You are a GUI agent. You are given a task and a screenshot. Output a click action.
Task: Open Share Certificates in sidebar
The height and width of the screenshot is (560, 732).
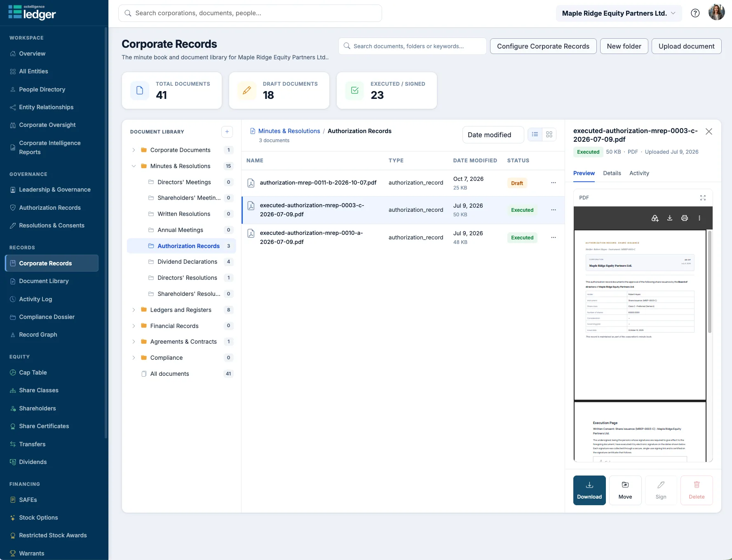click(52, 426)
